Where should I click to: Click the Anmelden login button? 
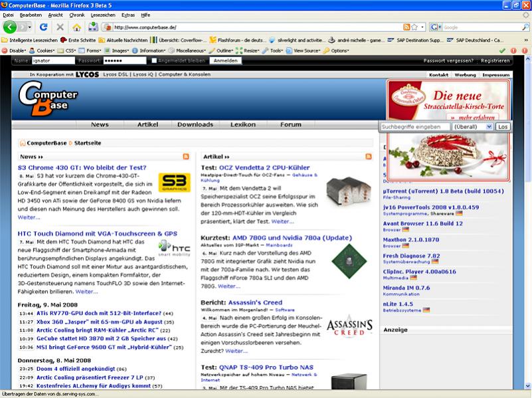[226, 60]
